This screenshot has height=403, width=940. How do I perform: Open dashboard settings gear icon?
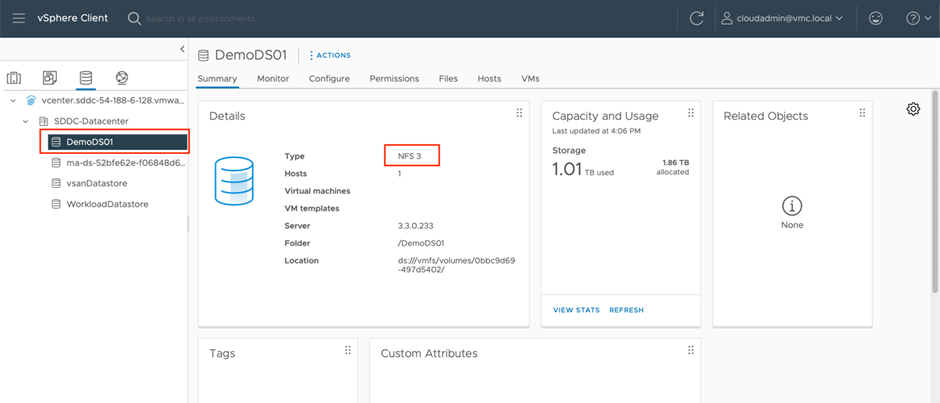913,109
